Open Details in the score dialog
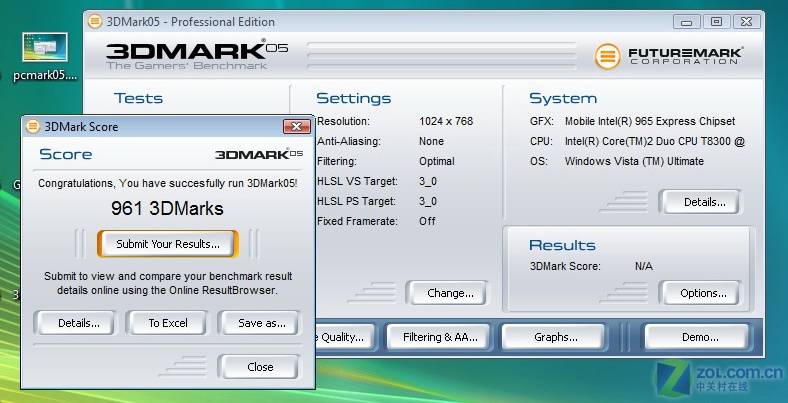Screen dimensions: 788x403 (x=74, y=323)
